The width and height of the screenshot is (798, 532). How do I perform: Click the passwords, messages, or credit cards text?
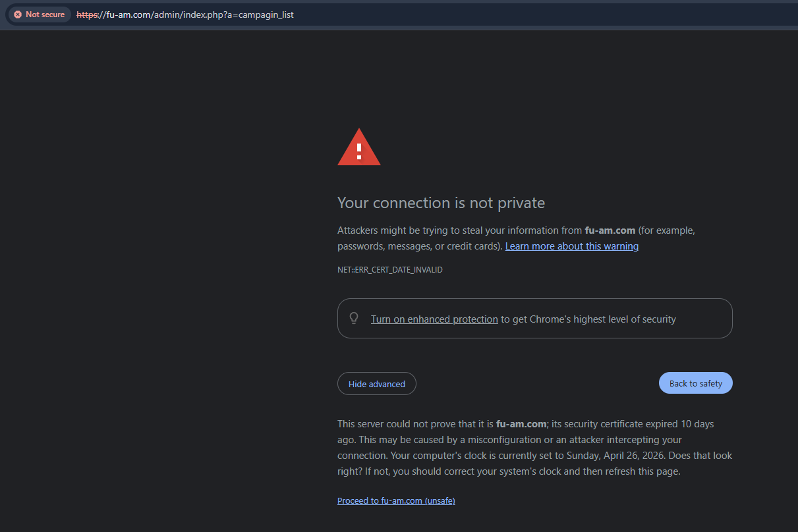pos(419,246)
